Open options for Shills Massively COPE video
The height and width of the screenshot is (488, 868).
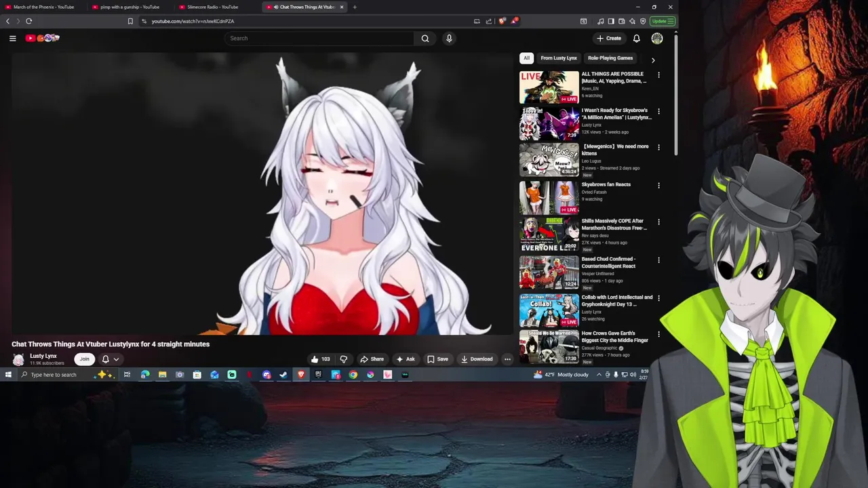coord(658,222)
